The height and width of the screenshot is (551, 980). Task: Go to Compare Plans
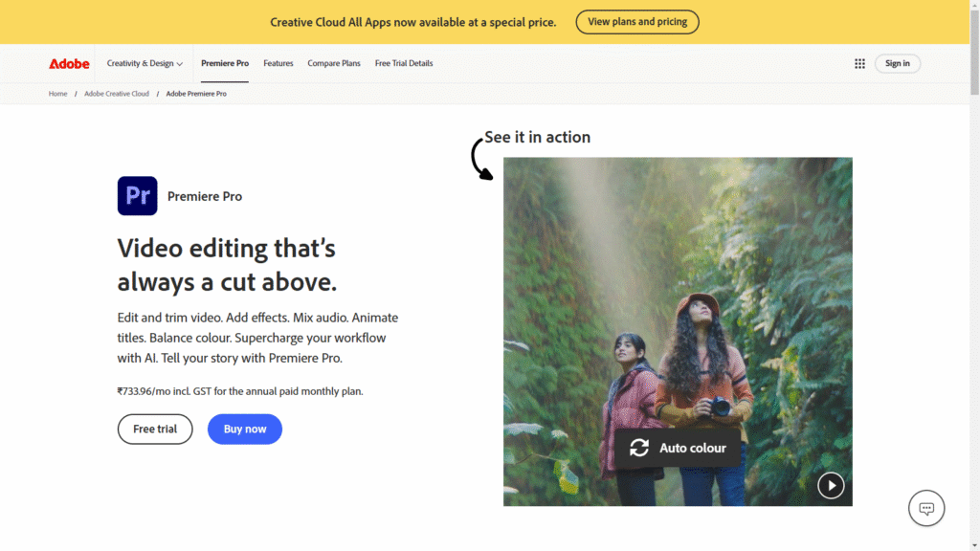coord(334,63)
